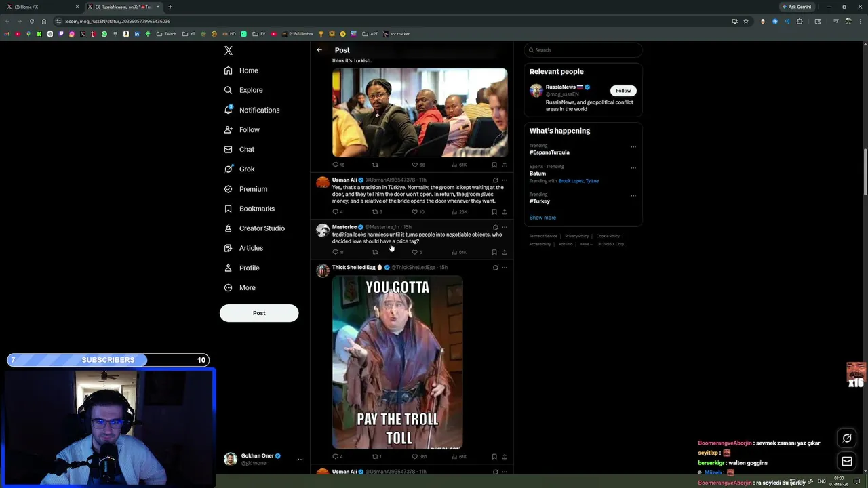Click the X logo in the sidebar

(x=229, y=51)
